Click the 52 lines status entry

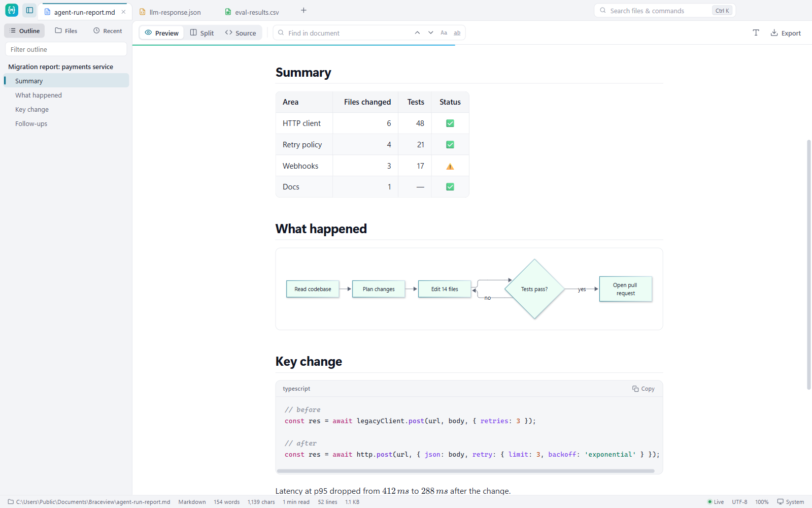[327, 502]
